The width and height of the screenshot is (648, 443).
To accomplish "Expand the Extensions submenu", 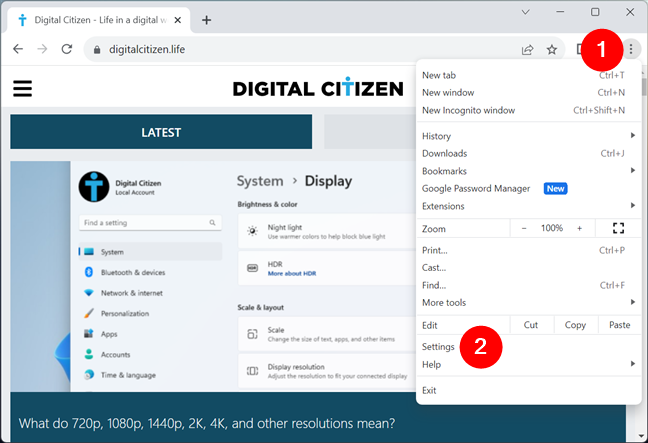I will point(529,206).
